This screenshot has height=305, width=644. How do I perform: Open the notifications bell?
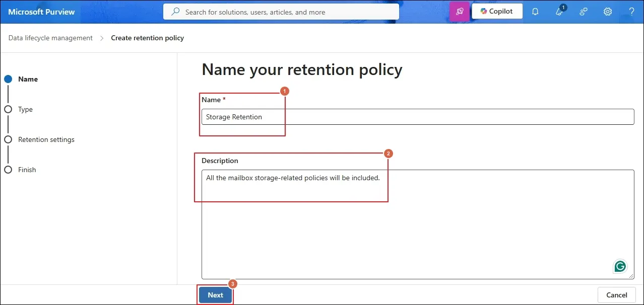(x=535, y=12)
